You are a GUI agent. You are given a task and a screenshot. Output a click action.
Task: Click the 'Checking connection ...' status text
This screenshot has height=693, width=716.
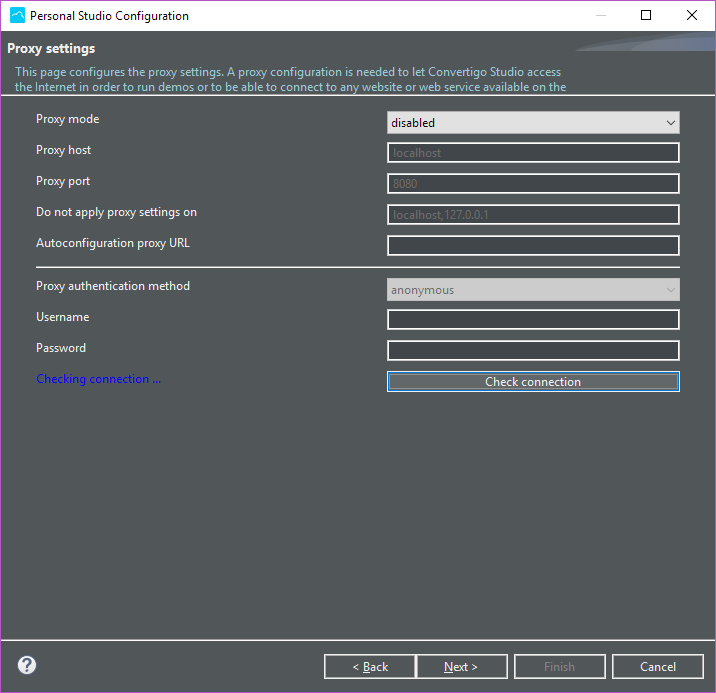point(98,379)
